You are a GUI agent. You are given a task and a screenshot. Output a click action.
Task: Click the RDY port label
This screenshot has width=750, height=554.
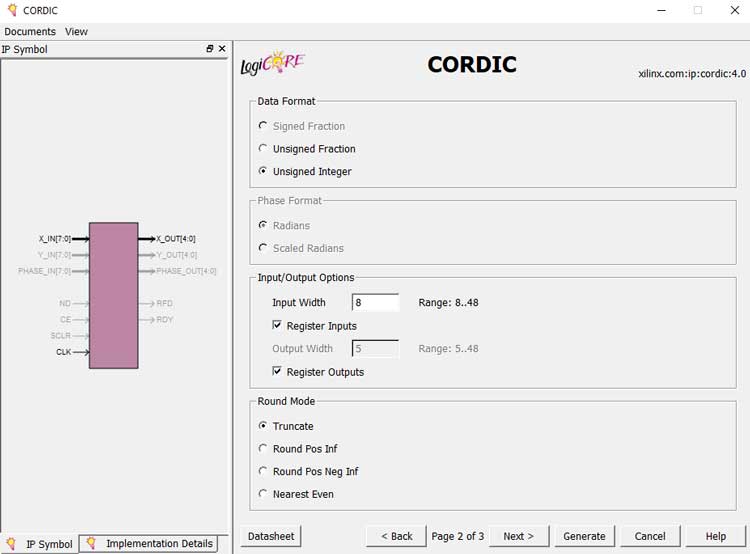click(165, 320)
